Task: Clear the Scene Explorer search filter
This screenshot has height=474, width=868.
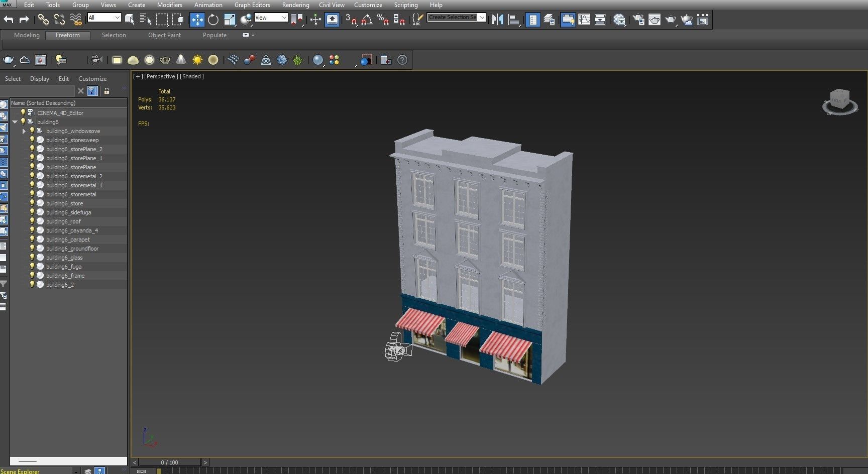Action: point(80,91)
